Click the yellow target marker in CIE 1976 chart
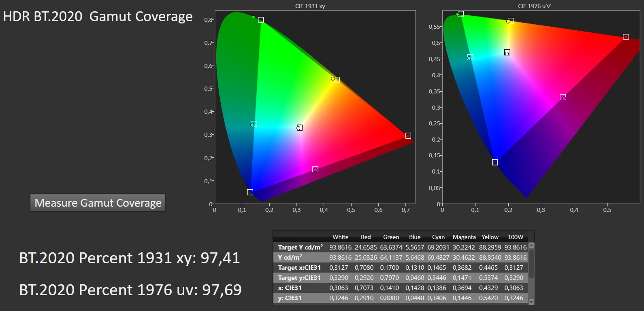Viewport: 644px width, 311px height. point(511,21)
